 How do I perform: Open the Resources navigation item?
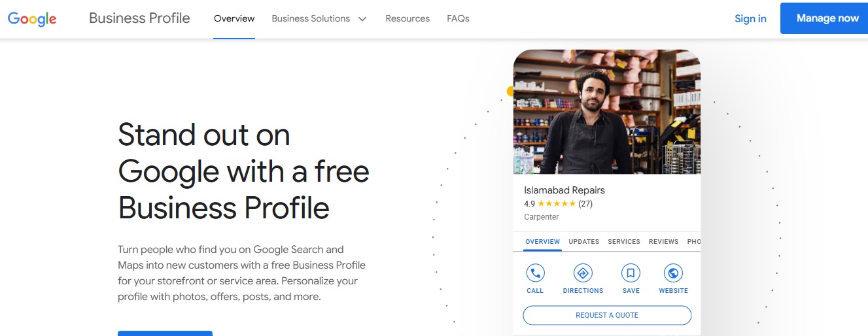[408, 19]
